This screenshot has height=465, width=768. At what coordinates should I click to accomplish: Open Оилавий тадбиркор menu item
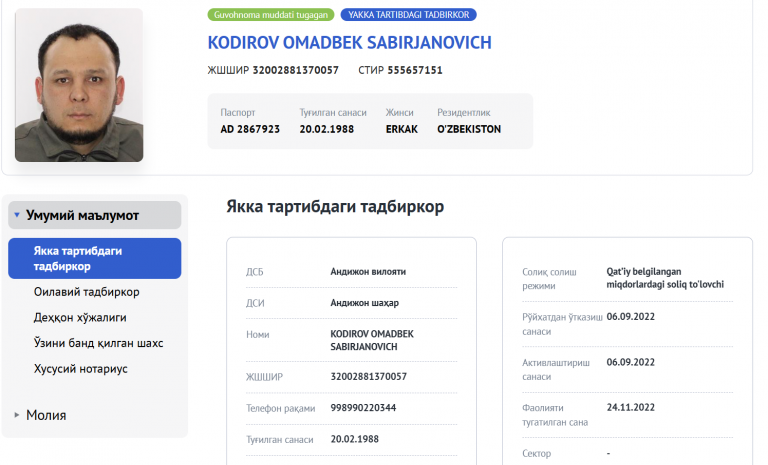click(87, 292)
